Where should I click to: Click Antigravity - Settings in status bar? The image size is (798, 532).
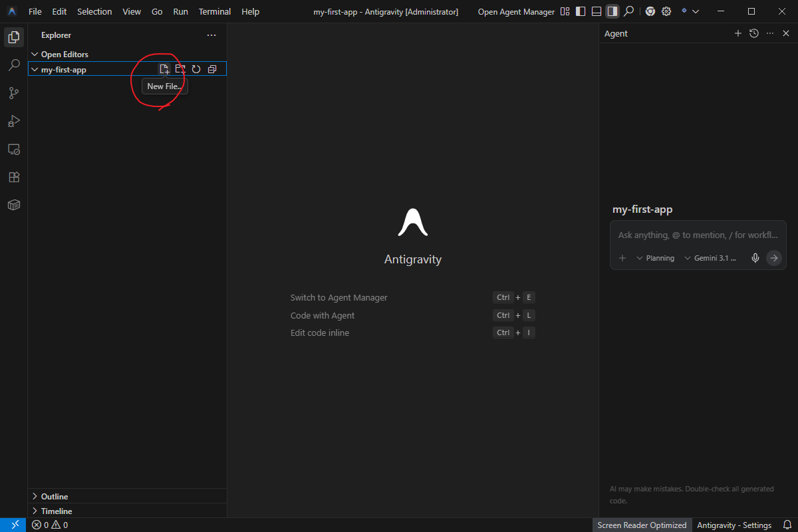coord(734,525)
